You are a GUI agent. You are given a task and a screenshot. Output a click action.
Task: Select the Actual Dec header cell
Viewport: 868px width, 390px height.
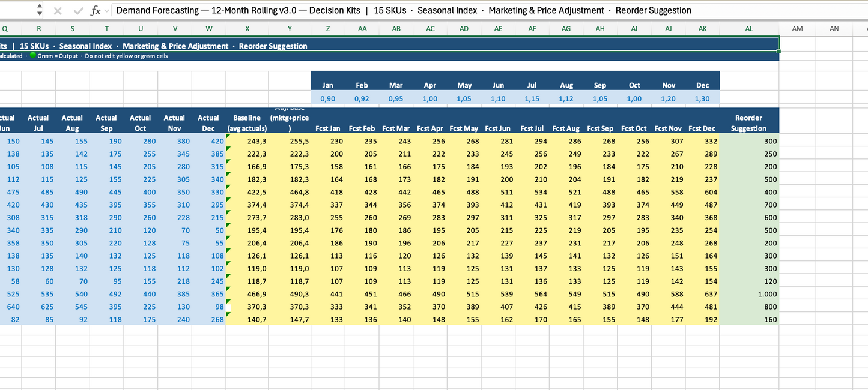[208, 123]
